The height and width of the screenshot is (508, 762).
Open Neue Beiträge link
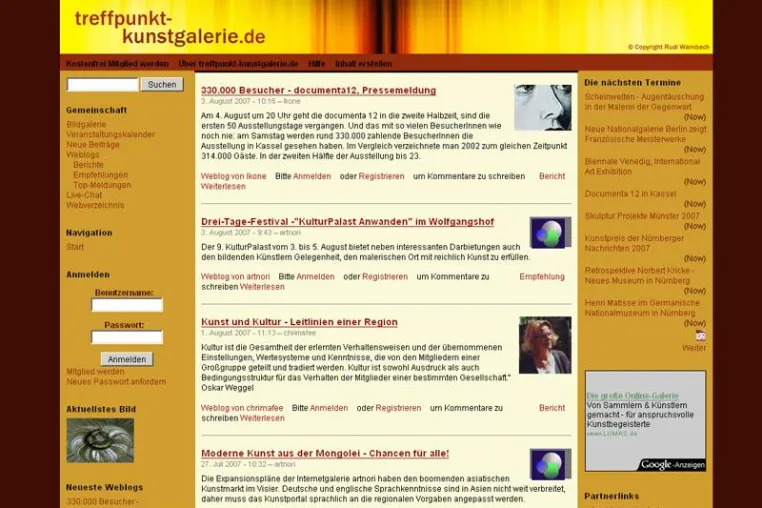click(x=92, y=145)
